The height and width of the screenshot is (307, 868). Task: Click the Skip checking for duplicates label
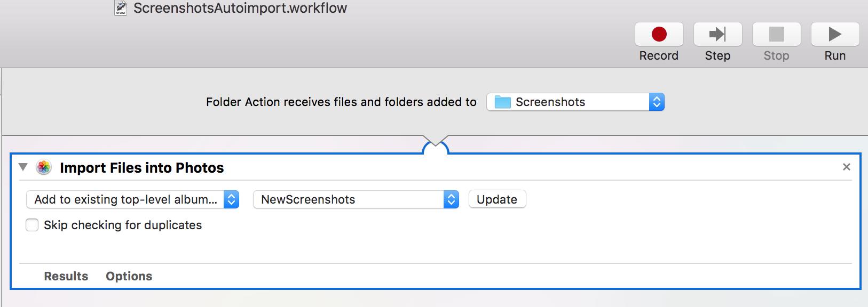coord(123,225)
